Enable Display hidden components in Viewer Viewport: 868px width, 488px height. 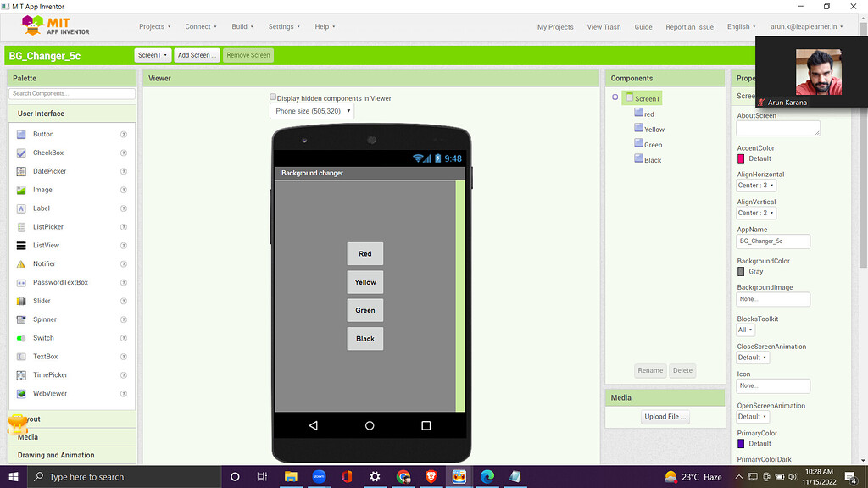(x=273, y=97)
